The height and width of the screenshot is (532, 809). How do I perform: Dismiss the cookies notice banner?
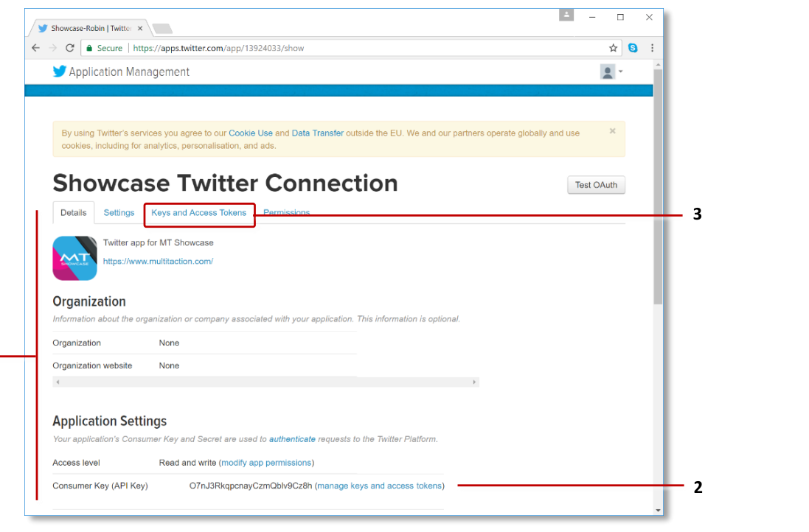click(612, 130)
